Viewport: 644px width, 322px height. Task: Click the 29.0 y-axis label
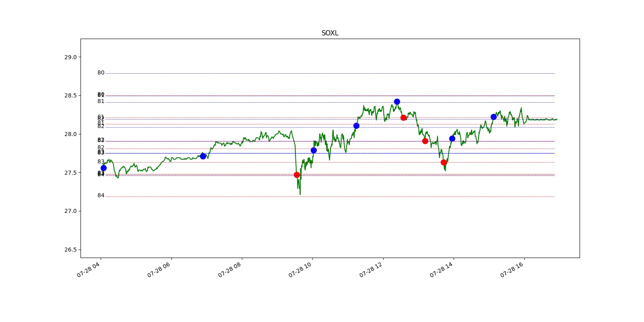[x=70, y=57]
